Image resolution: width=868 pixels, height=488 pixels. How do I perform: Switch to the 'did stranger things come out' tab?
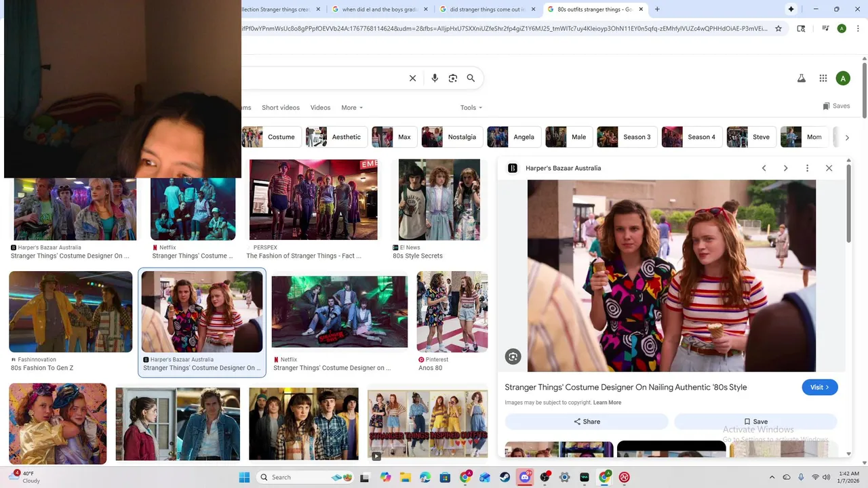point(487,9)
